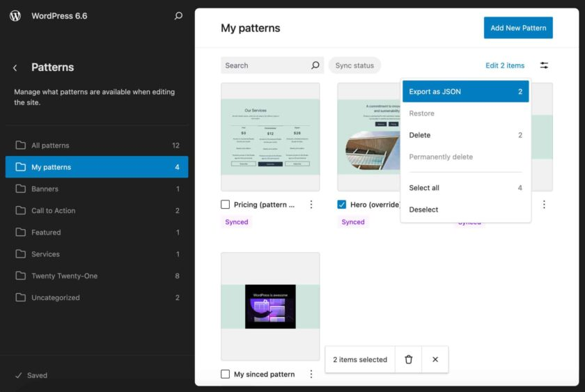Click into the pattern Search field
585x392 pixels.
coord(265,65)
